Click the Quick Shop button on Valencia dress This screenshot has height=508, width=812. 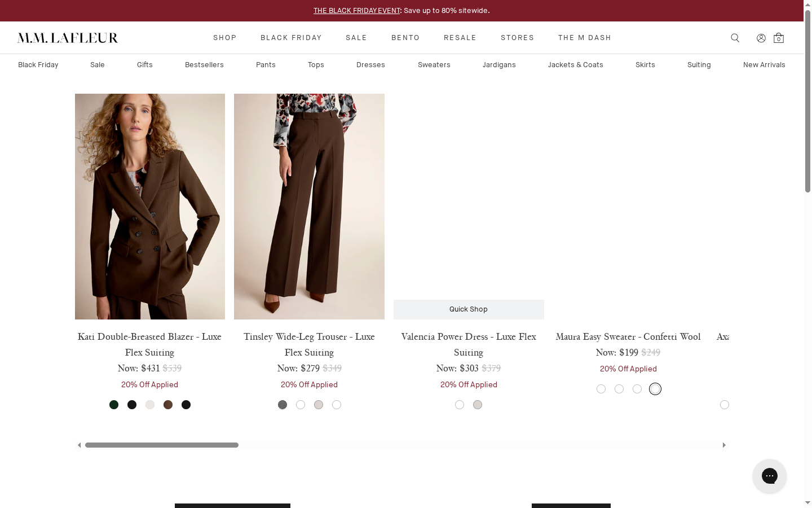tap(468, 309)
